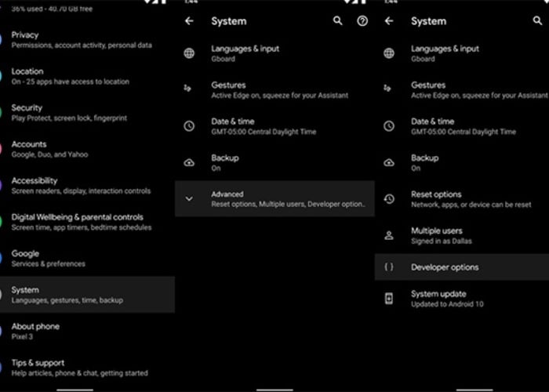Viewport: 549px width, 392px height.
Task: Tap navigation pill on right screen
Action: tap(474, 390)
